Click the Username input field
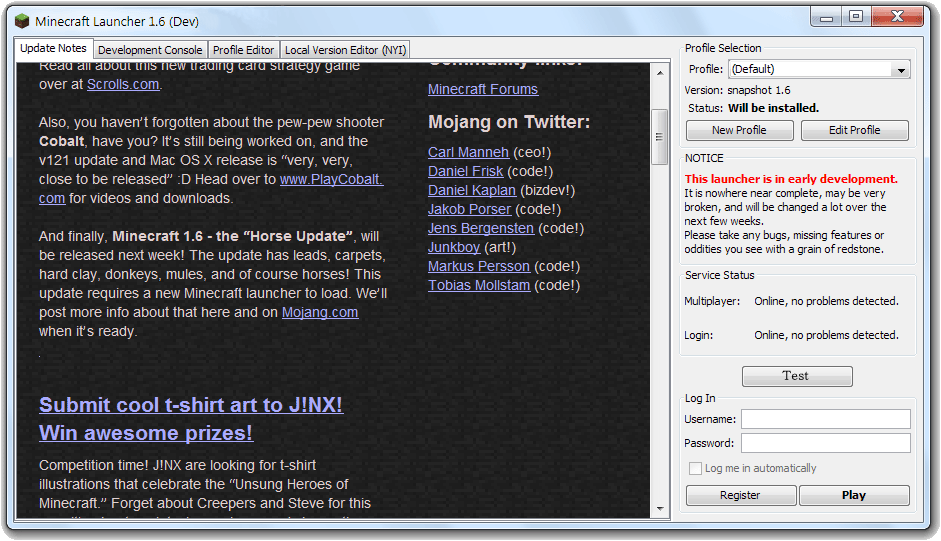 point(826,419)
